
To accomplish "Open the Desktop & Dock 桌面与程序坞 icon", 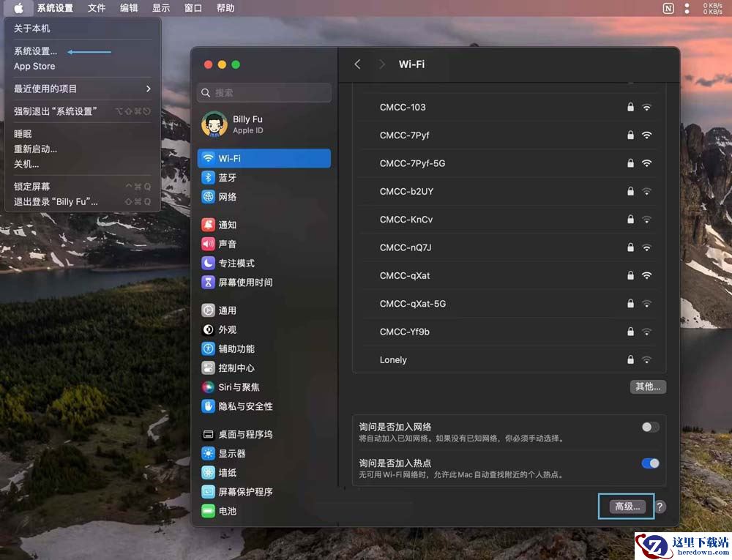I will pos(208,435).
